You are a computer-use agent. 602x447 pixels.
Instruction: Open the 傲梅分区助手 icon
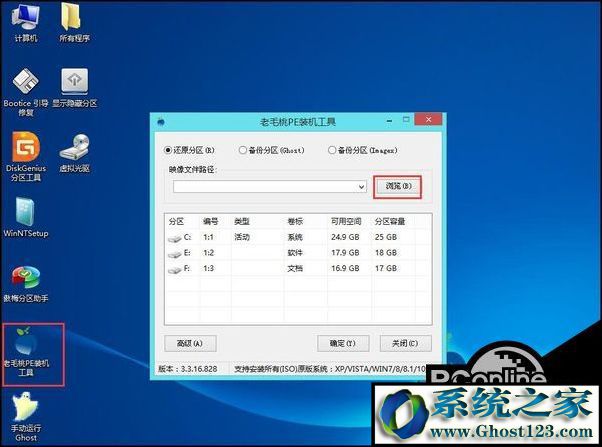click(25, 283)
